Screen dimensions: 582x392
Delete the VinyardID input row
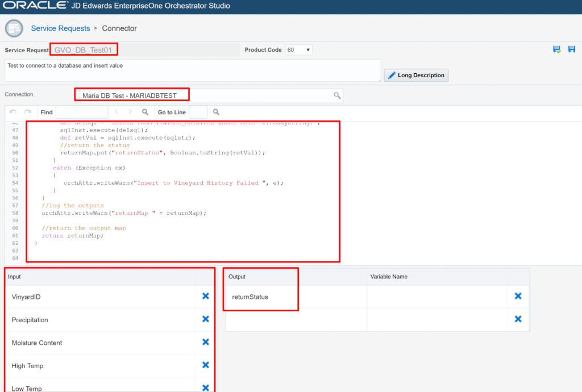pyautogui.click(x=206, y=296)
